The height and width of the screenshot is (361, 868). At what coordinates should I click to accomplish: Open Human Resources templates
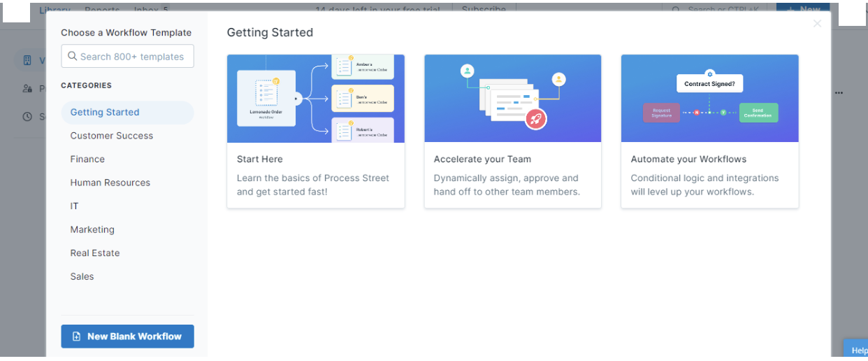(x=110, y=183)
